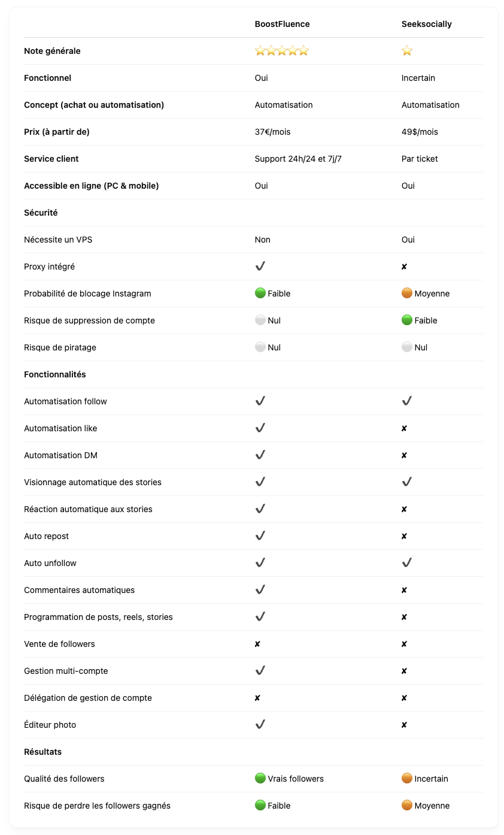Screen dimensions: 504x835
Task: Click Seeksocially single star rating
Action: click(407, 51)
